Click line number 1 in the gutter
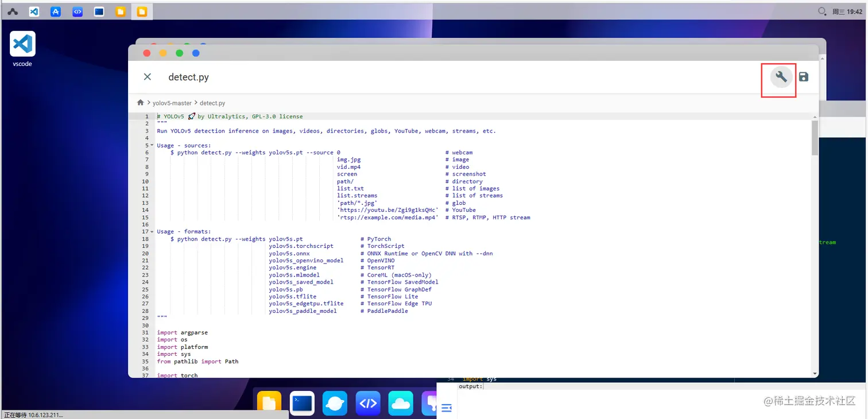Image resolution: width=868 pixels, height=419 pixels. [x=147, y=117]
